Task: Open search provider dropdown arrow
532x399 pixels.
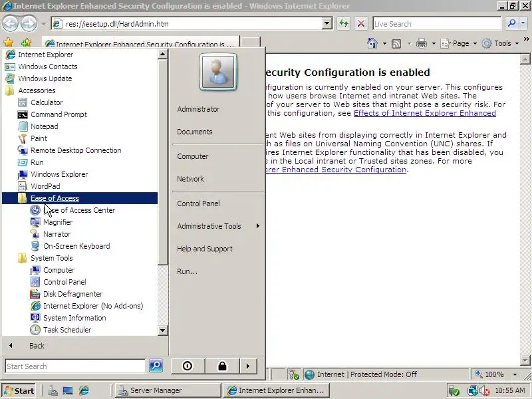Action: pos(523,23)
